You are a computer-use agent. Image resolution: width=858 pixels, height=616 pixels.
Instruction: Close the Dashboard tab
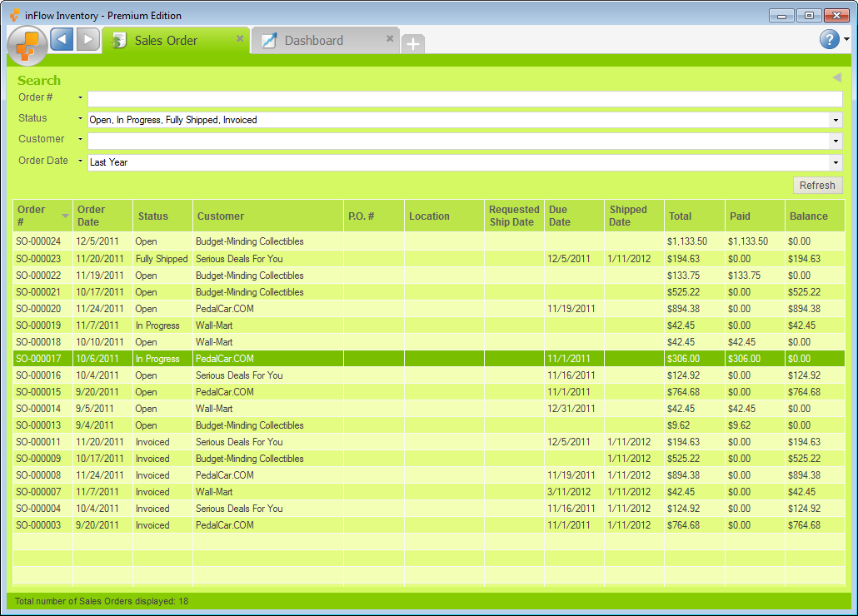point(390,38)
